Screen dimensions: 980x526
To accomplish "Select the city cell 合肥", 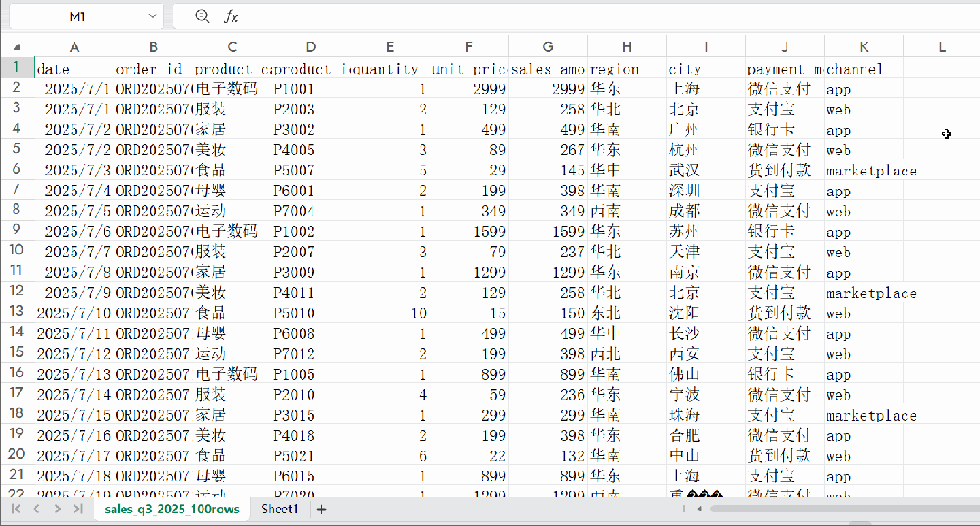I will point(706,435).
